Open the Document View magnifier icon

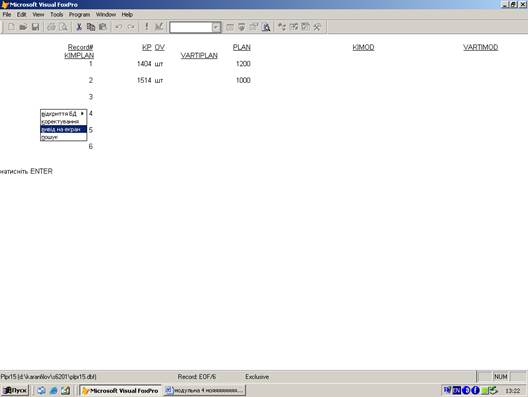[266, 27]
